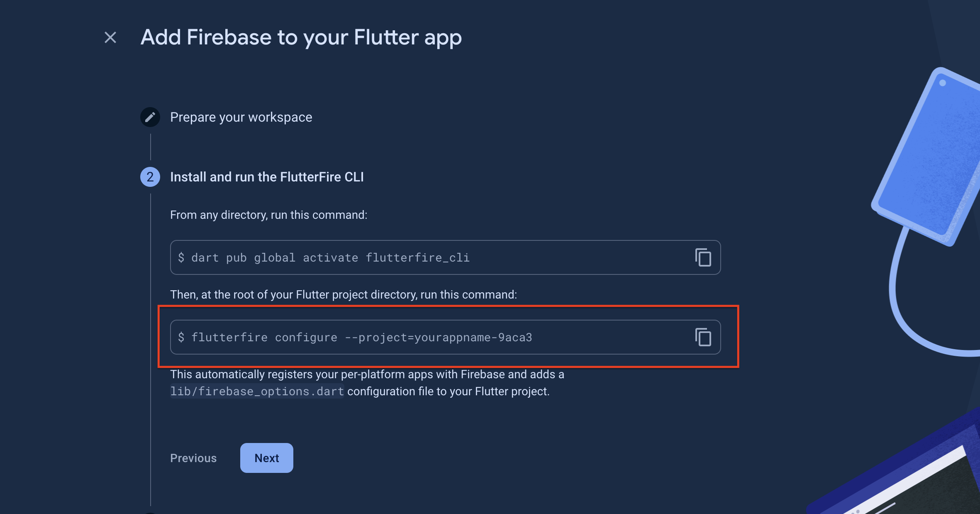Viewport: 980px width, 514px height.
Task: Click the dollar prompt before flutterfire configure
Action: [181, 337]
